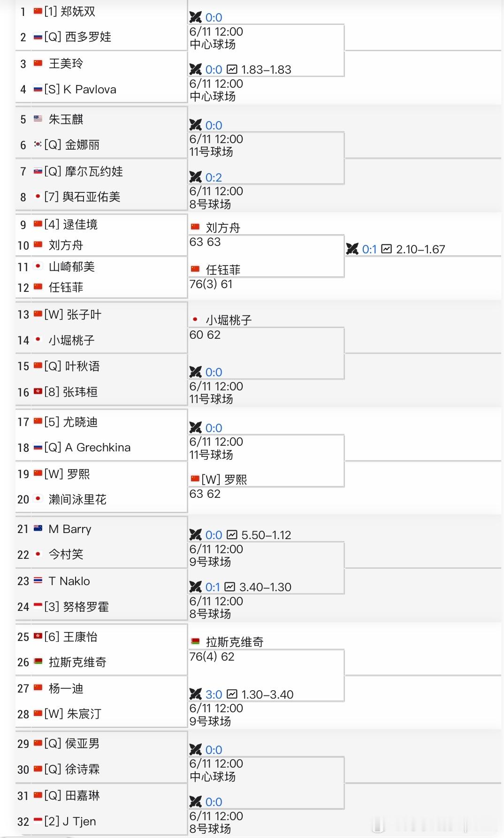
Task: Open player J Tjen's entry
Action: 79,822
